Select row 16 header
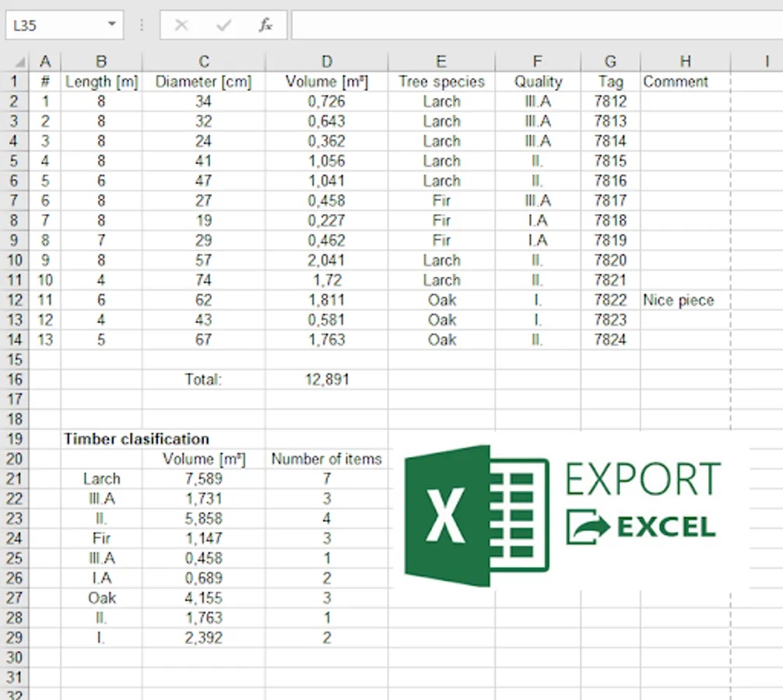 [x=14, y=380]
